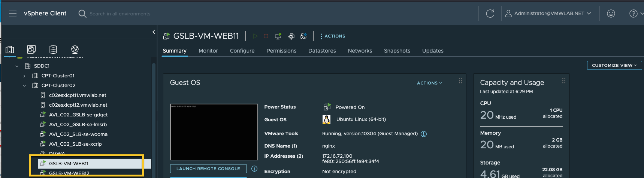
Task: Click the Powered On status text
Action: coord(350,107)
